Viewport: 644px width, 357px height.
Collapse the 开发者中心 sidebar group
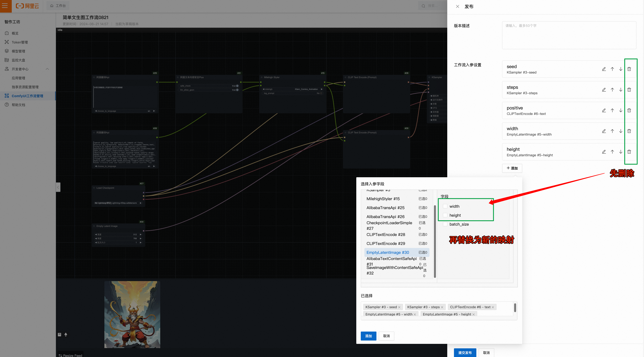coord(47,69)
